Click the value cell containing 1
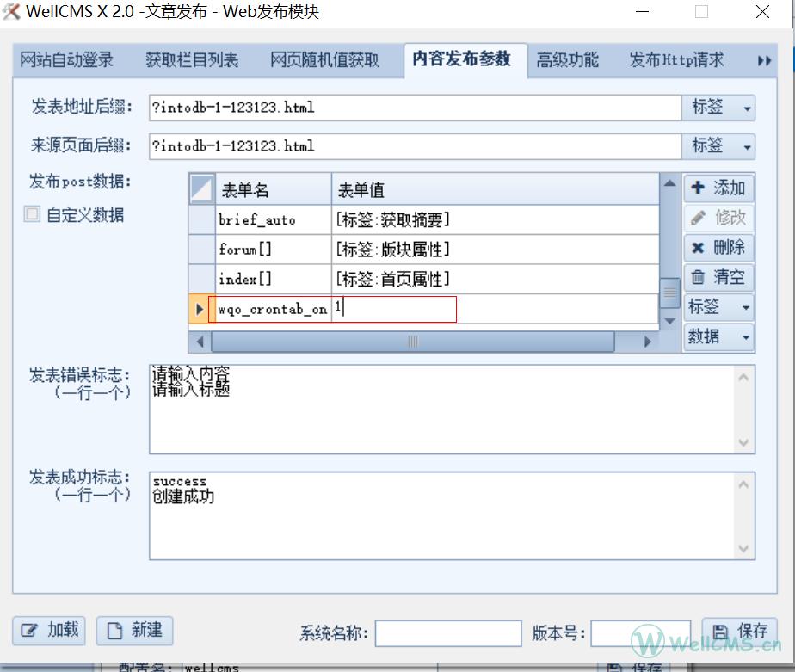The image size is (795, 672). (x=496, y=309)
